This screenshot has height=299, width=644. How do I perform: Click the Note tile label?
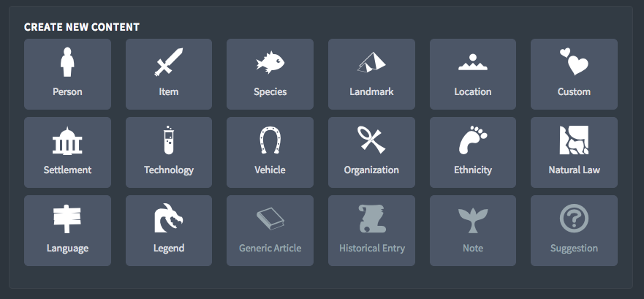click(x=473, y=248)
